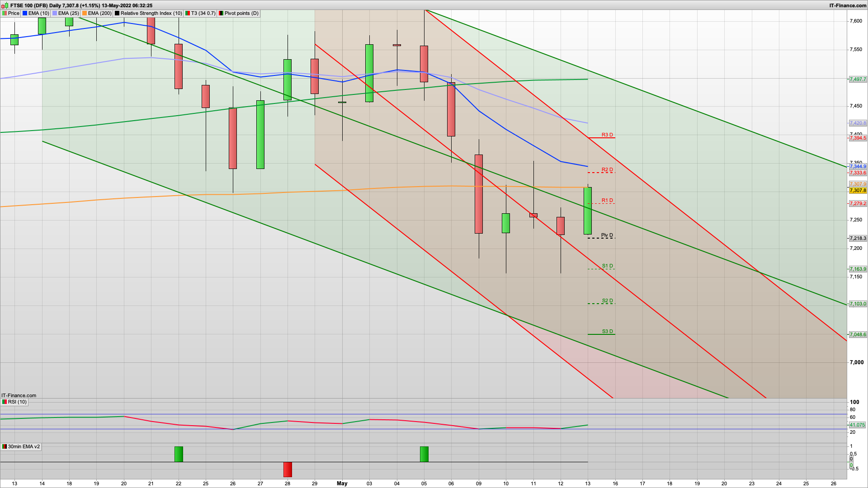
Task: Click the T3 (34 0.7) indicator icon
Action: (x=188, y=14)
